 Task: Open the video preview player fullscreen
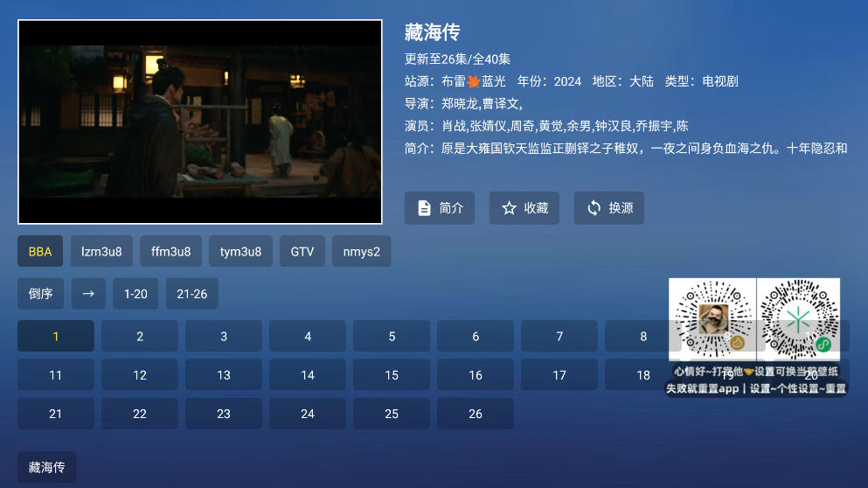200,122
